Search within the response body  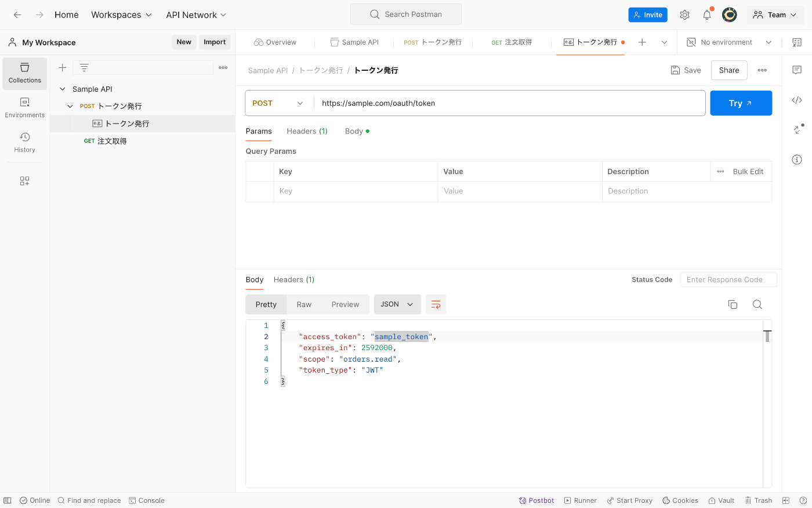[x=757, y=304]
